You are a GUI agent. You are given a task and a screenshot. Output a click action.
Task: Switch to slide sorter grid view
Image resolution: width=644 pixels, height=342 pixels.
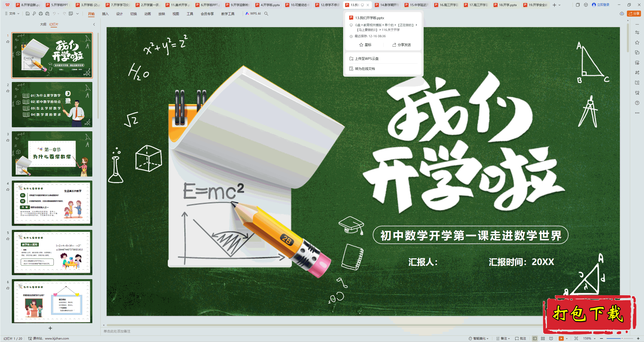pos(543,338)
